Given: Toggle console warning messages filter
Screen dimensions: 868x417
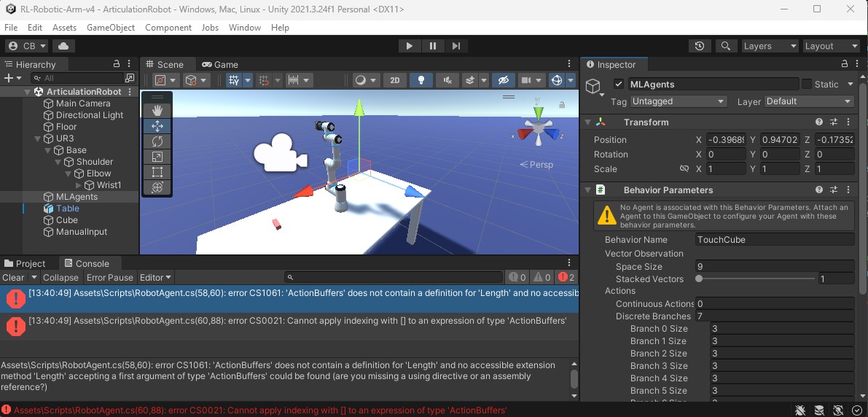Looking at the screenshot, I should 542,278.
